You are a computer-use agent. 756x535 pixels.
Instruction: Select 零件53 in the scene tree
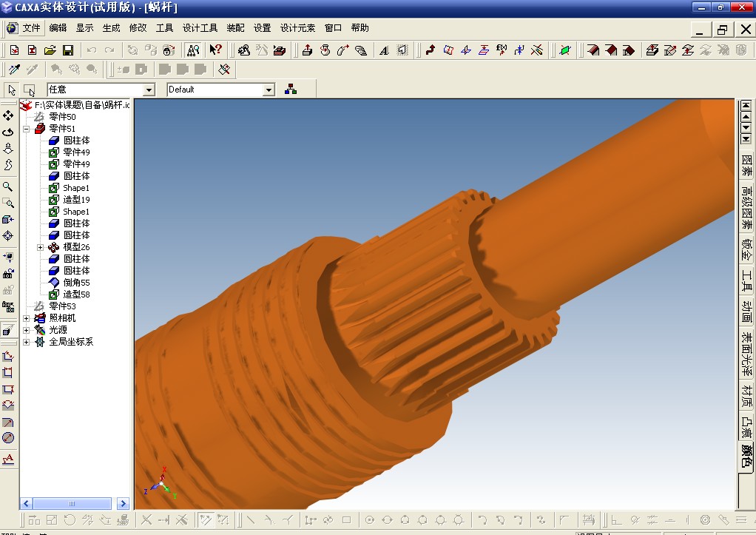[x=62, y=306]
